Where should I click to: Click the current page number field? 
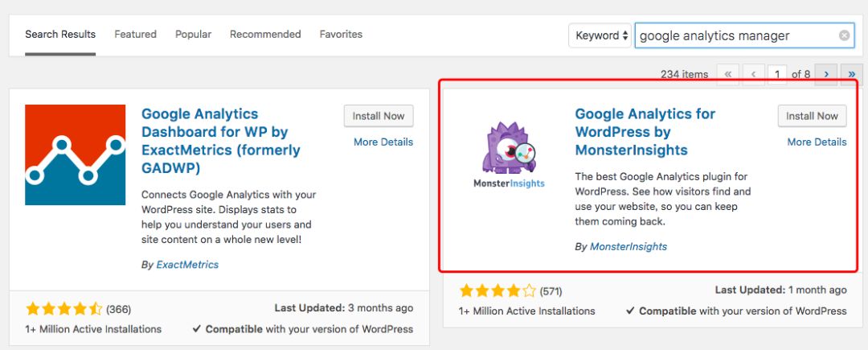(777, 74)
